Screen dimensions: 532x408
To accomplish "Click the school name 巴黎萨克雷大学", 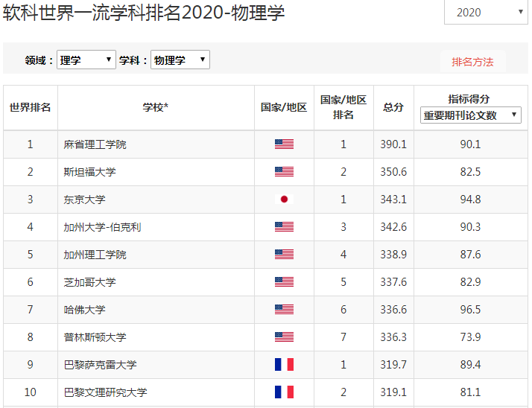I will tap(100, 365).
